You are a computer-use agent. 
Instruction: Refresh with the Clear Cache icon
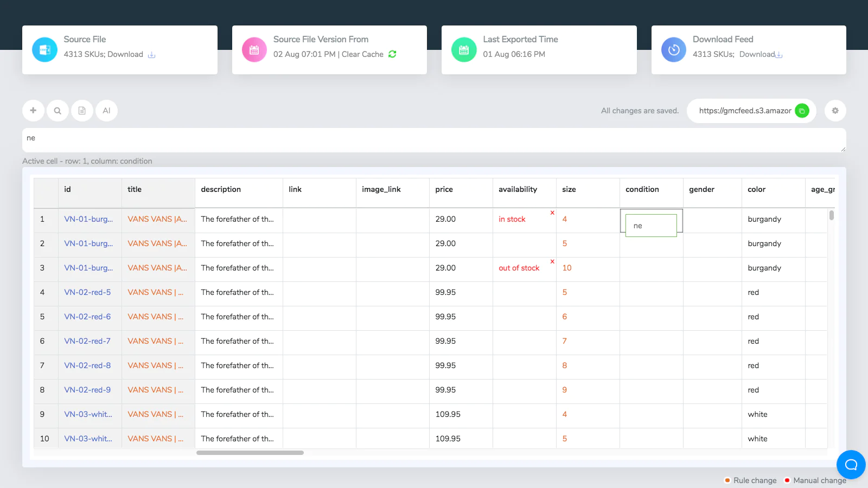pos(392,54)
